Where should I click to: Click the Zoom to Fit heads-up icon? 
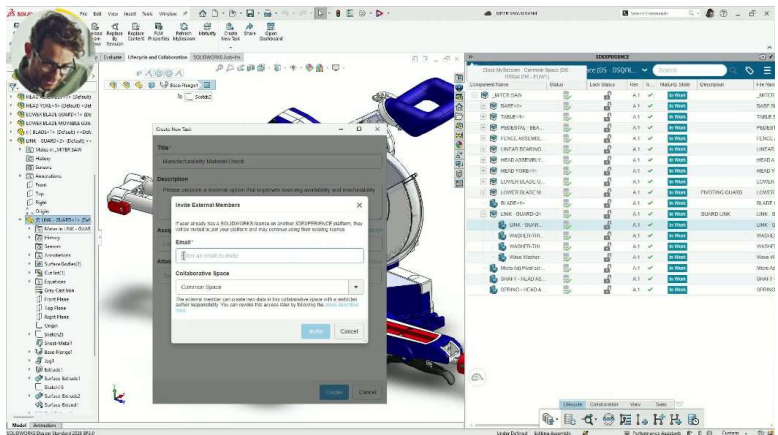click(219, 68)
